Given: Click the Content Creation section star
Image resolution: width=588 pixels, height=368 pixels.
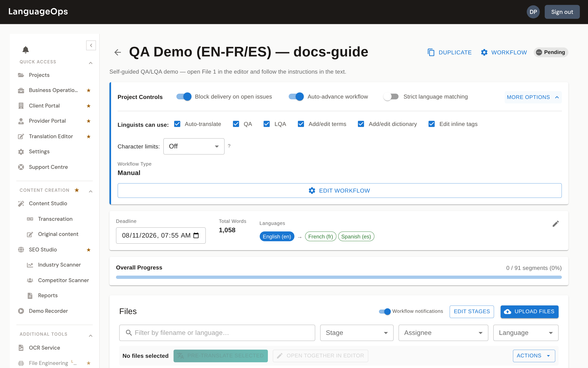Looking at the screenshot, I should [x=77, y=190].
